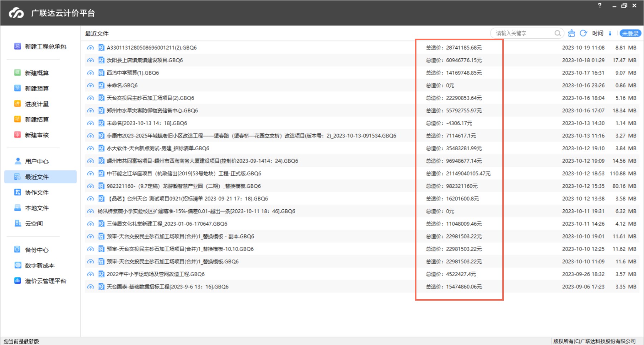Click file type icon of 2022年中小学运动场 file

[101, 274]
